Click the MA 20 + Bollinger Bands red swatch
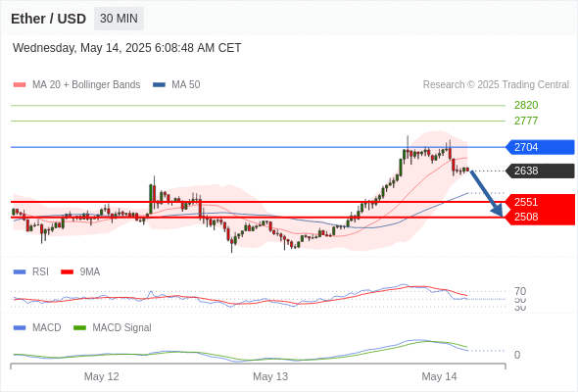578x392 pixels. point(20,85)
